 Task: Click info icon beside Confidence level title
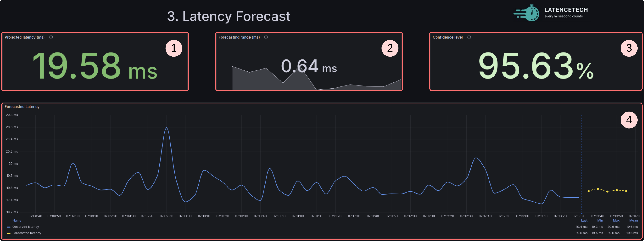(x=469, y=37)
